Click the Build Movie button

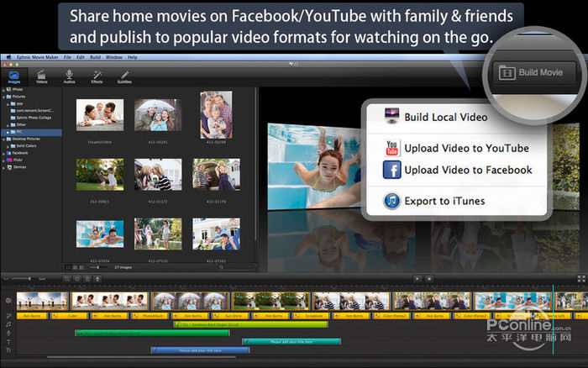(533, 73)
